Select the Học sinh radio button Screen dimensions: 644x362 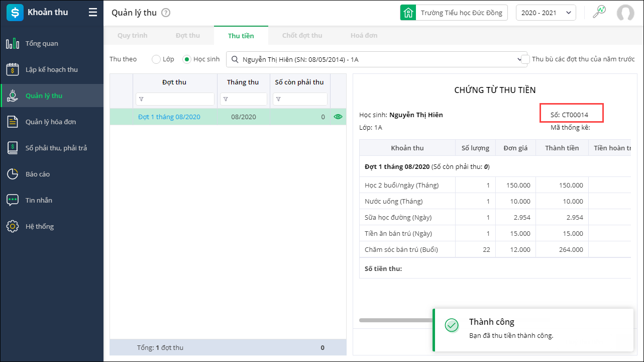187,59
